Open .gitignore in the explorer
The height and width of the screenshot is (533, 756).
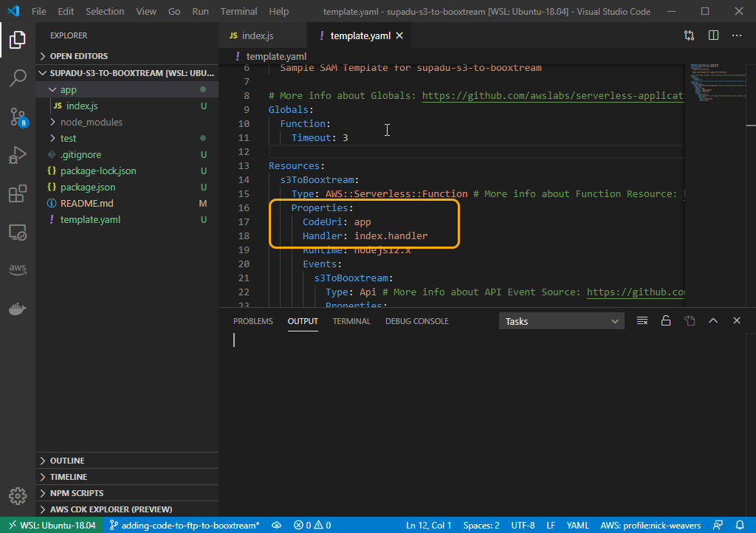point(127,155)
